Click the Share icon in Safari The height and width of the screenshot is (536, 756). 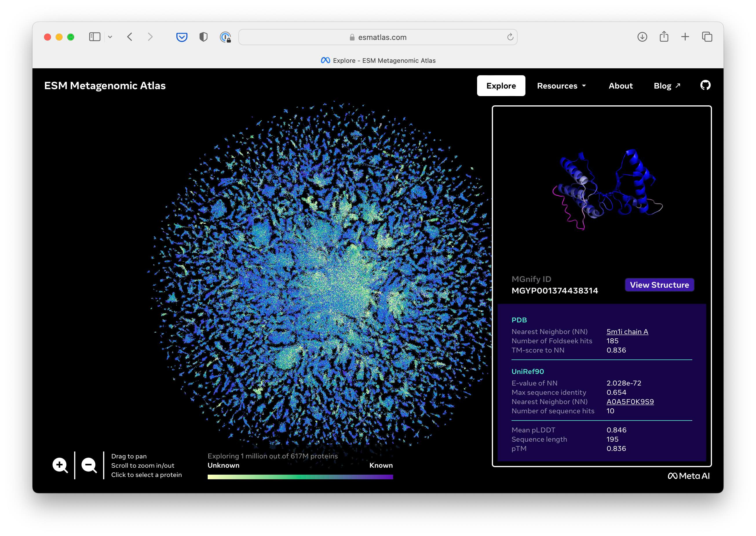click(x=664, y=37)
